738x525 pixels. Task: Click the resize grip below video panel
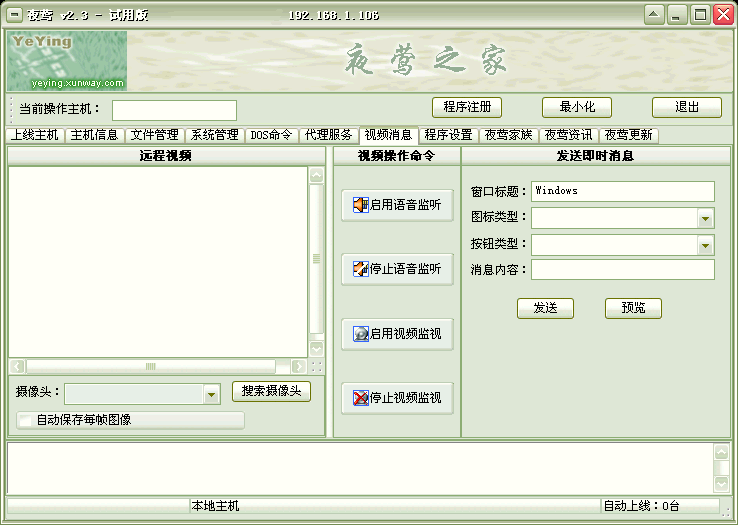coord(317,367)
